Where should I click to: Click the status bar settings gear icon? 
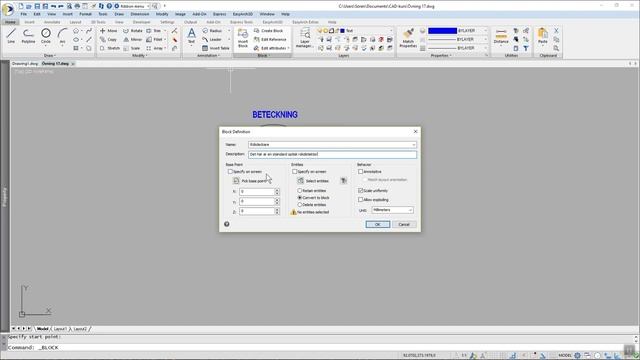click(577, 356)
